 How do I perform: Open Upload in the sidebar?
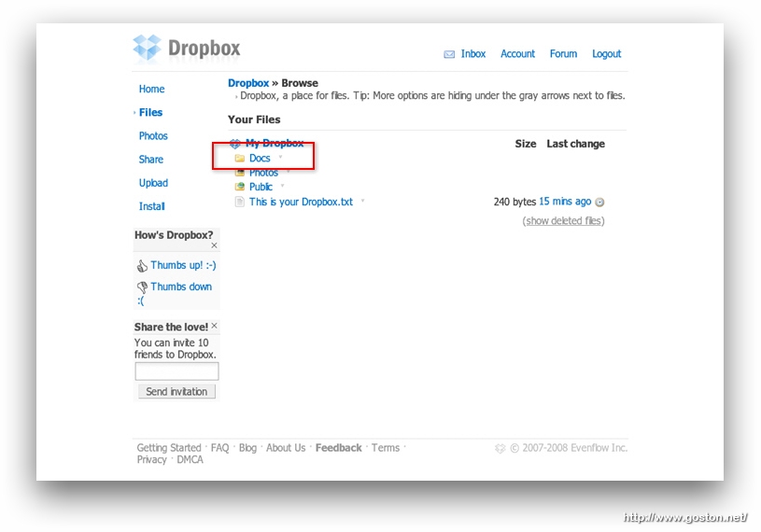pos(153,183)
